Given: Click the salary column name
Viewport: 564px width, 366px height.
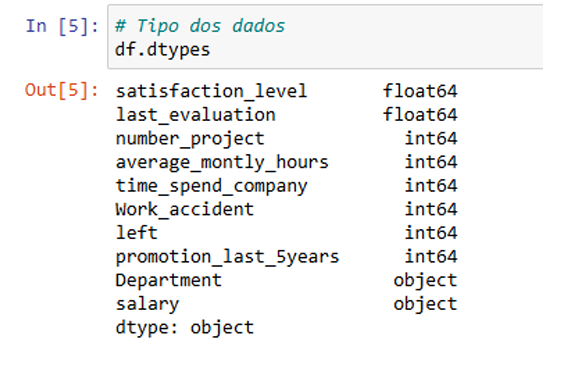Looking at the screenshot, I should coord(147,304).
